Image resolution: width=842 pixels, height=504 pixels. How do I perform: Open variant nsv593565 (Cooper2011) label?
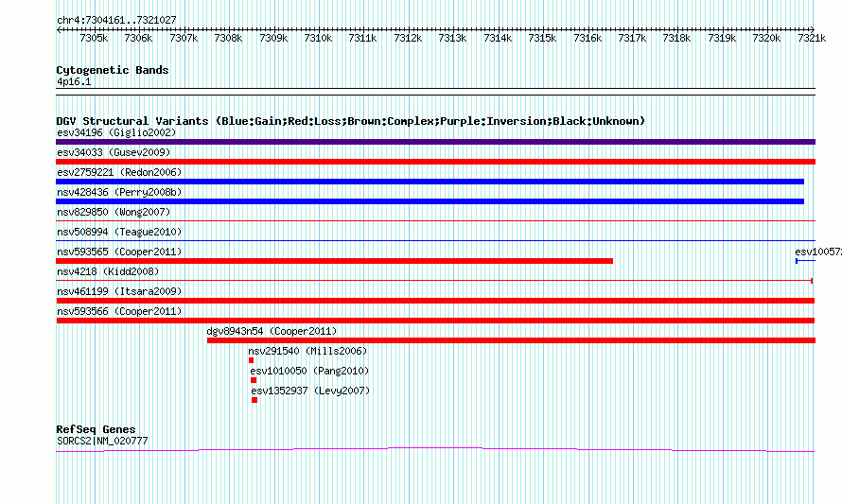119,252
